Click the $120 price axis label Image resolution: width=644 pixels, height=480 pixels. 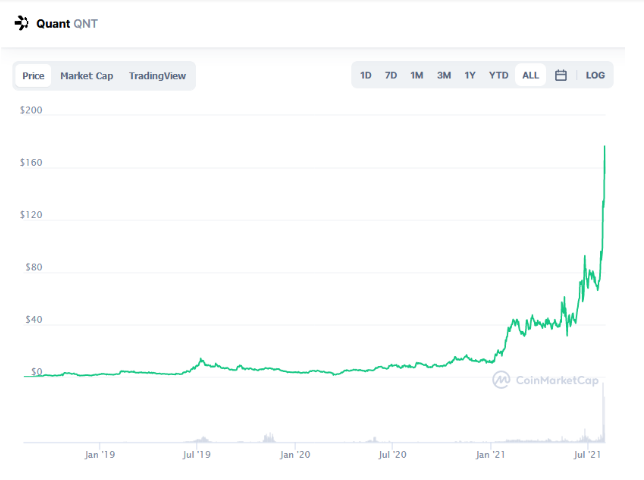31,215
